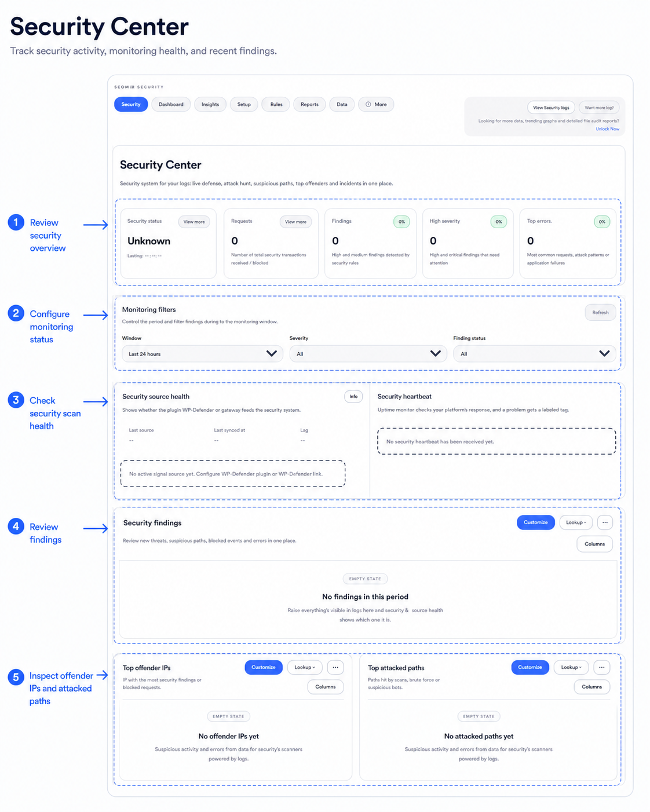This screenshot has width=650, height=812.
Task: Click the Want more log? button
Action: (599, 108)
